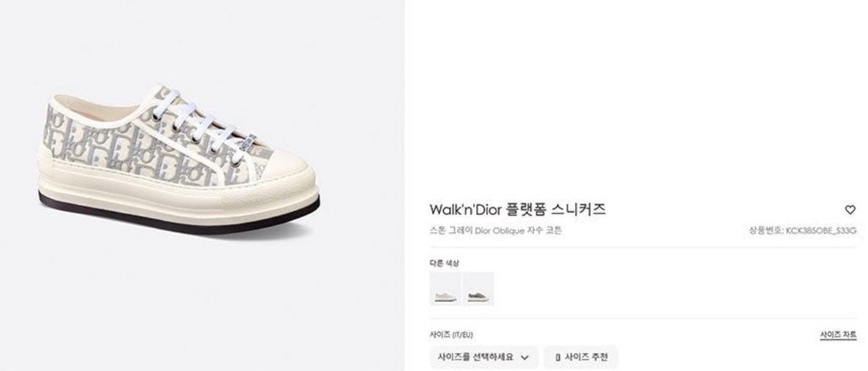The image size is (868, 371).
Task: Open the 사이즈 차트 size chart link
Action: (838, 335)
